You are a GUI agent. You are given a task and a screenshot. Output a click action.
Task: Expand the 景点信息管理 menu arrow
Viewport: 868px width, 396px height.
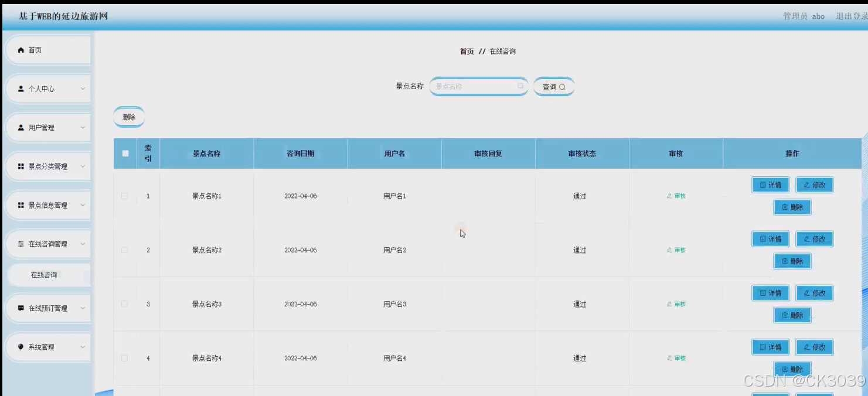(x=83, y=205)
